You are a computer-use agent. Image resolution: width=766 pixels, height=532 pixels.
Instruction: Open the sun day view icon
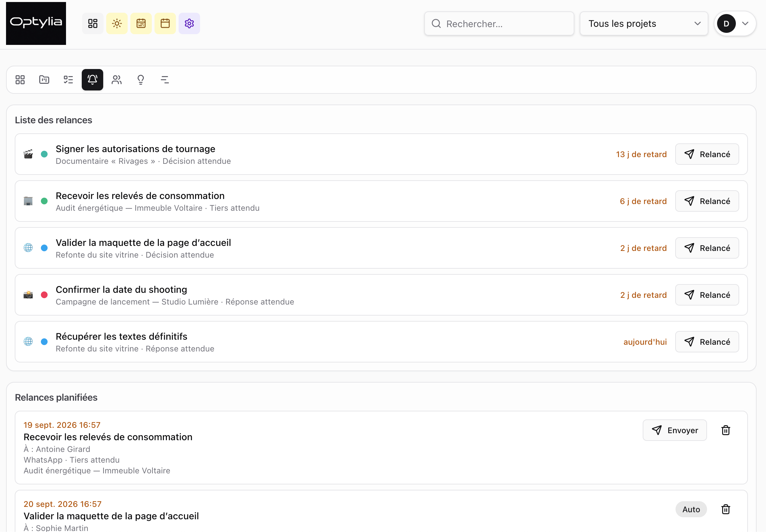click(x=117, y=23)
